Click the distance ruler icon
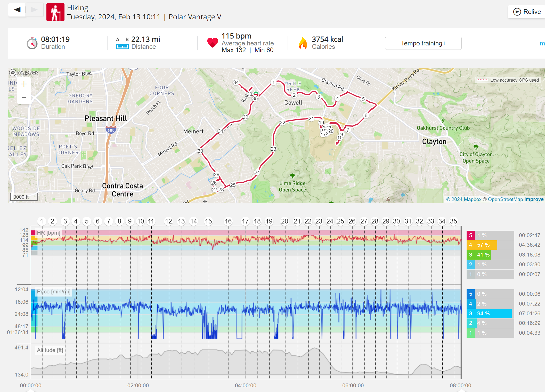Image resolution: width=545 pixels, height=392 pixels. point(122,46)
